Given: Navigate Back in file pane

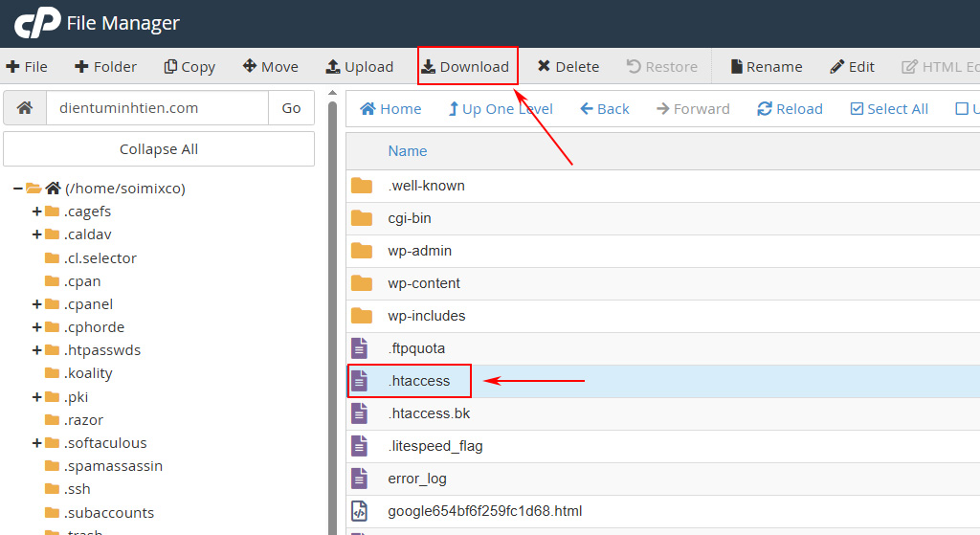Looking at the screenshot, I should [x=605, y=109].
